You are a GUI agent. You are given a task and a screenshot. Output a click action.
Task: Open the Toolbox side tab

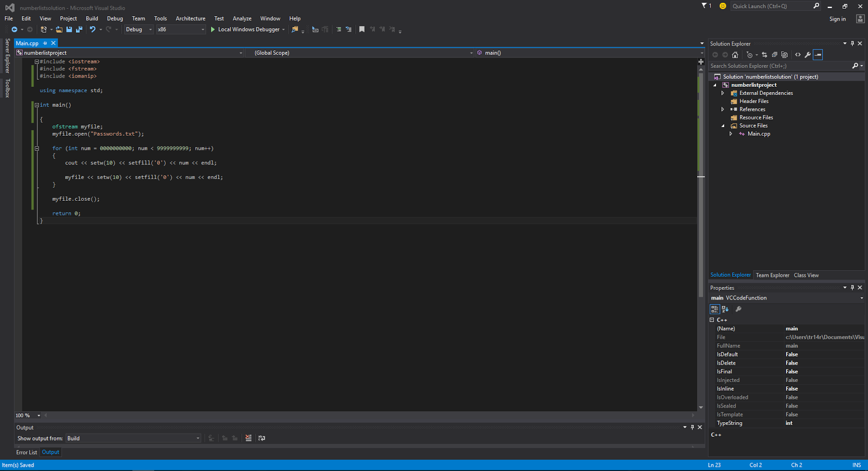[7, 88]
